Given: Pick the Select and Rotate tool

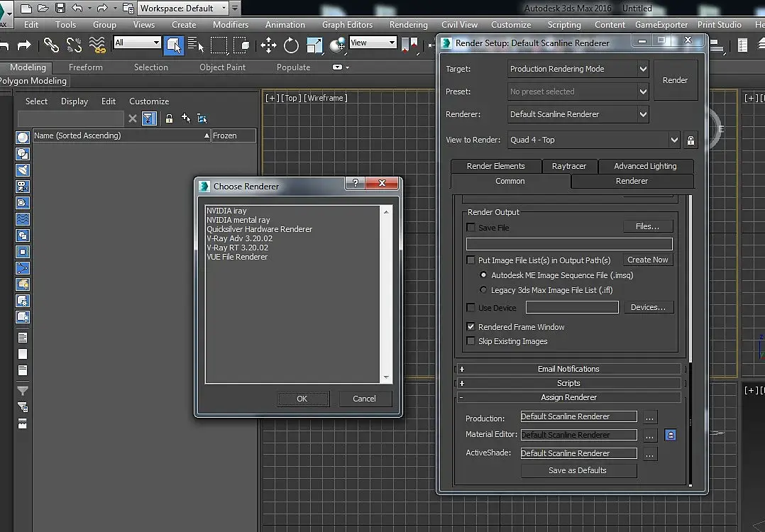Looking at the screenshot, I should click(x=291, y=45).
